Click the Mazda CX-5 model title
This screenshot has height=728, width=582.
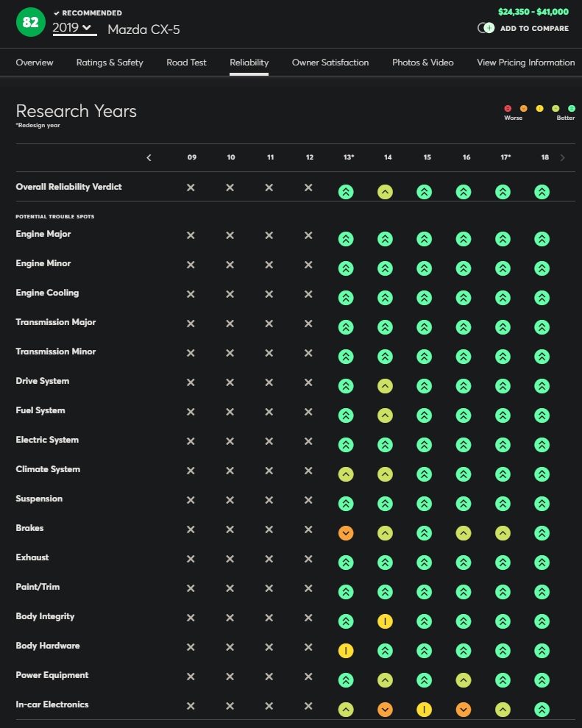[x=143, y=29]
